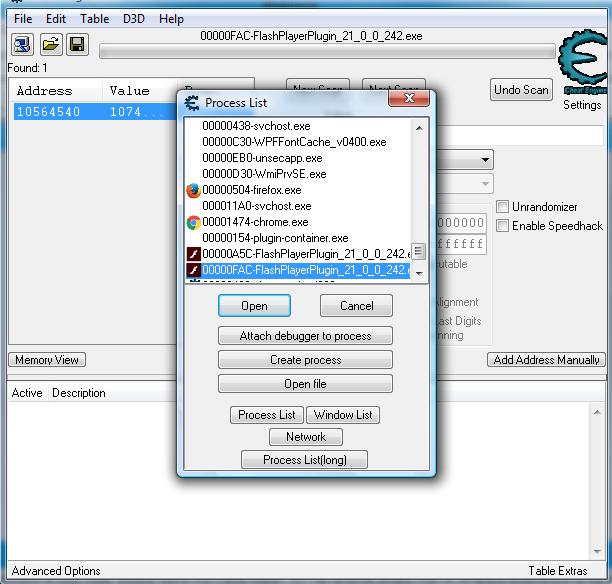Click the floppy disk save icon
612x584 pixels.
pos(77,45)
